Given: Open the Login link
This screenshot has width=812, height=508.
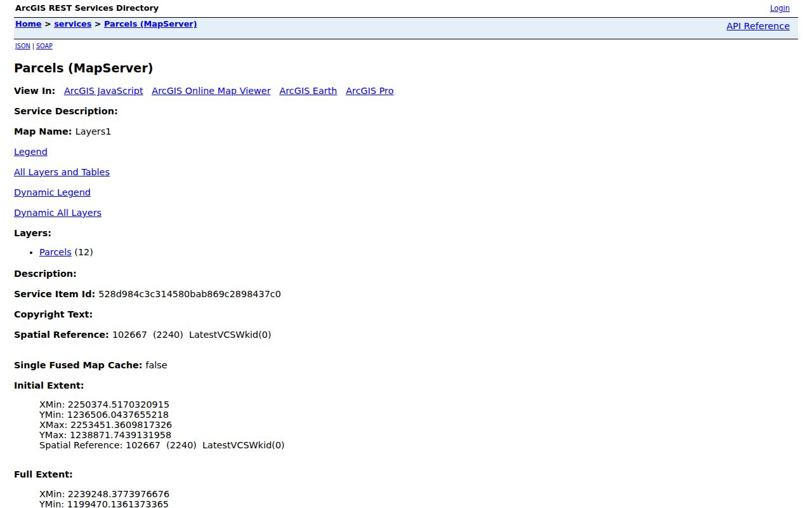Looking at the screenshot, I should 780,8.
